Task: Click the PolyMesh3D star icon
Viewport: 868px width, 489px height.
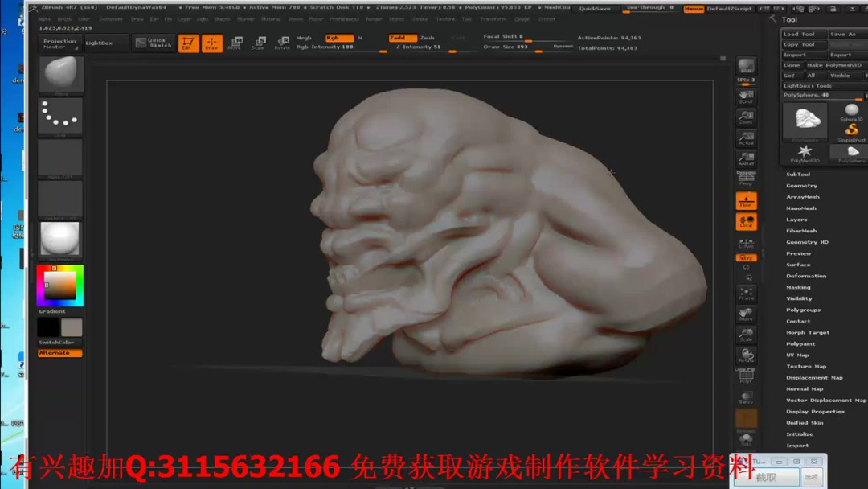Action: [805, 151]
